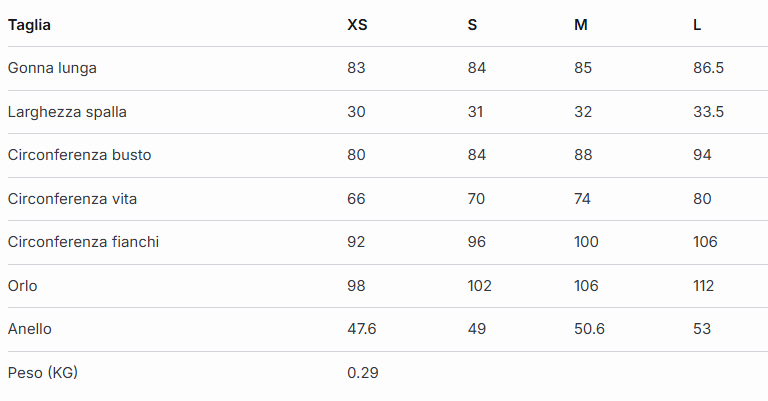Image resolution: width=768 pixels, height=401 pixels.
Task: Click the M column header
Action: (580, 25)
